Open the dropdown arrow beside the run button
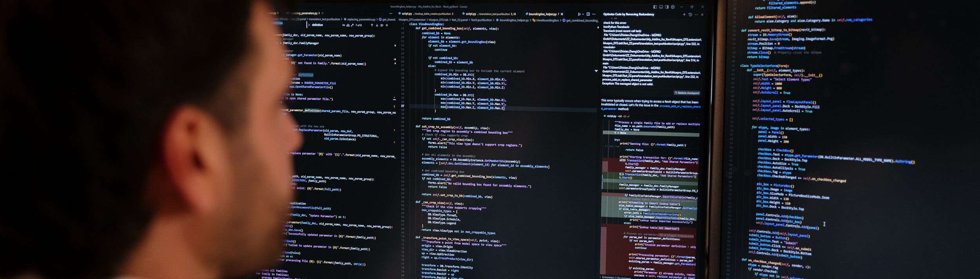Image resolution: width=980 pixels, height=279 pixels. point(583,14)
